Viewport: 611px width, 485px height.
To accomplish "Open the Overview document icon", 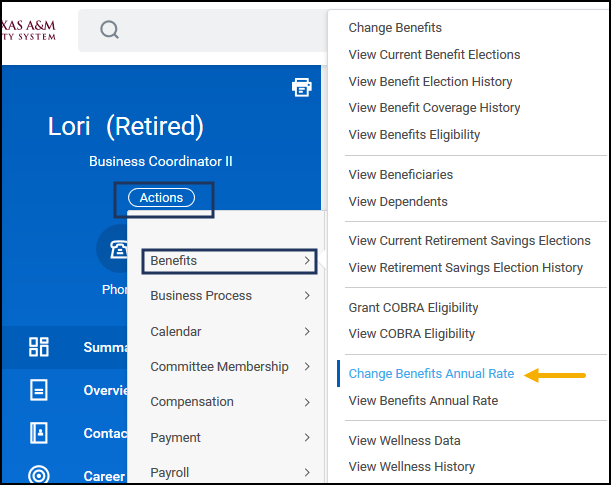I will pos(39,390).
